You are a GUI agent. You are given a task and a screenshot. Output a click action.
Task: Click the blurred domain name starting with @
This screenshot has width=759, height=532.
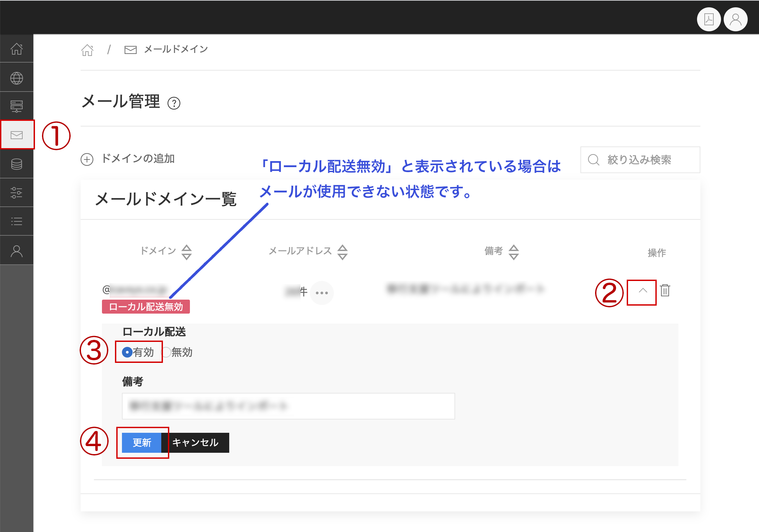click(x=135, y=290)
